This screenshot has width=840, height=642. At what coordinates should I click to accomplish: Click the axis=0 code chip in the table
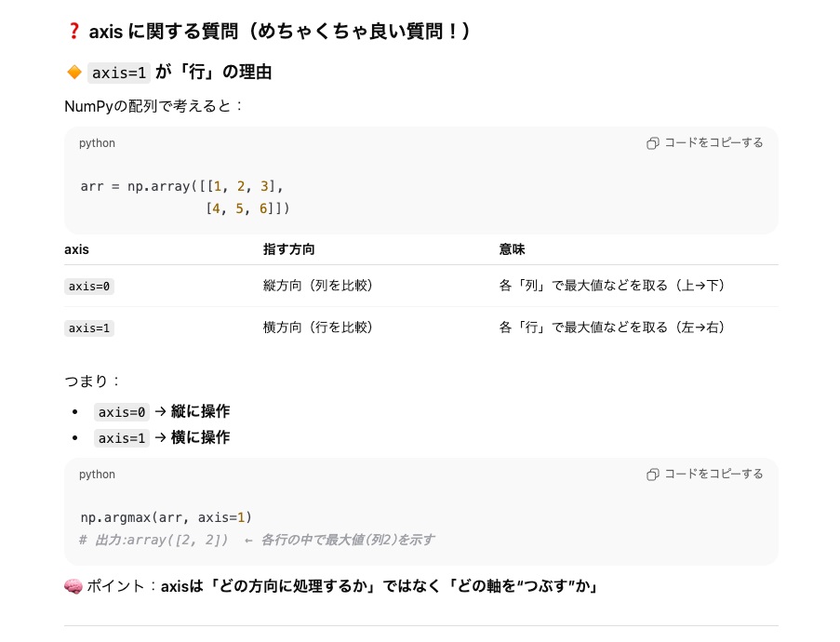89,287
